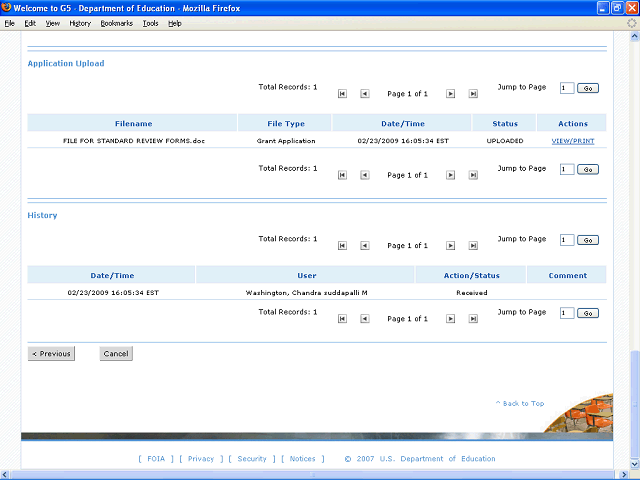Open the Tools menu
640x480 pixels.
(x=150, y=23)
